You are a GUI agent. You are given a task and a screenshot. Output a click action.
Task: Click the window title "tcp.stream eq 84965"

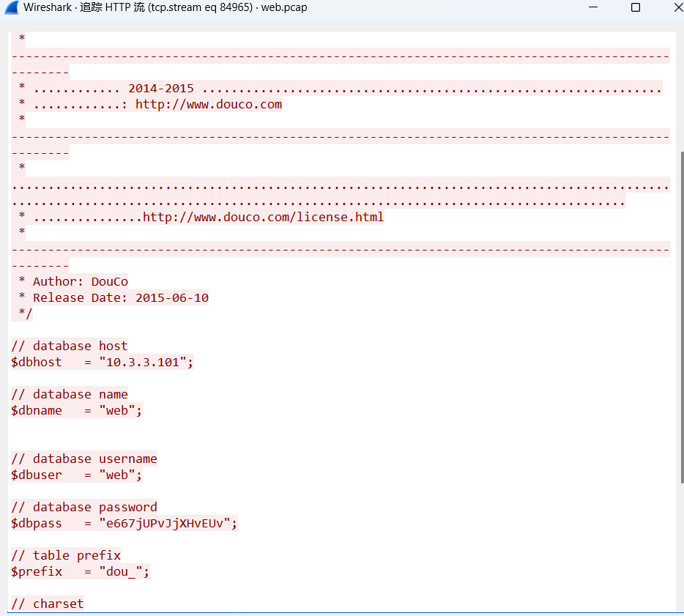(200, 7)
